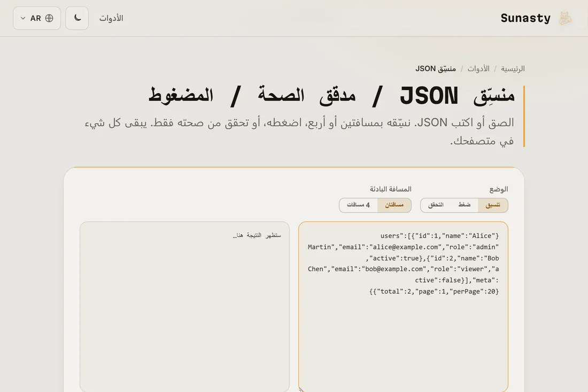Open the AR language dropdown
Image resolution: width=588 pixels, height=392 pixels.
pos(37,18)
